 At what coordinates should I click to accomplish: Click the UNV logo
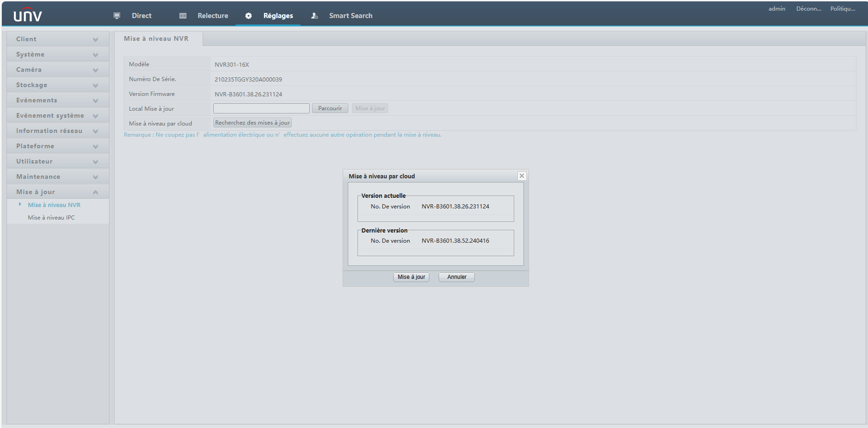[28, 15]
